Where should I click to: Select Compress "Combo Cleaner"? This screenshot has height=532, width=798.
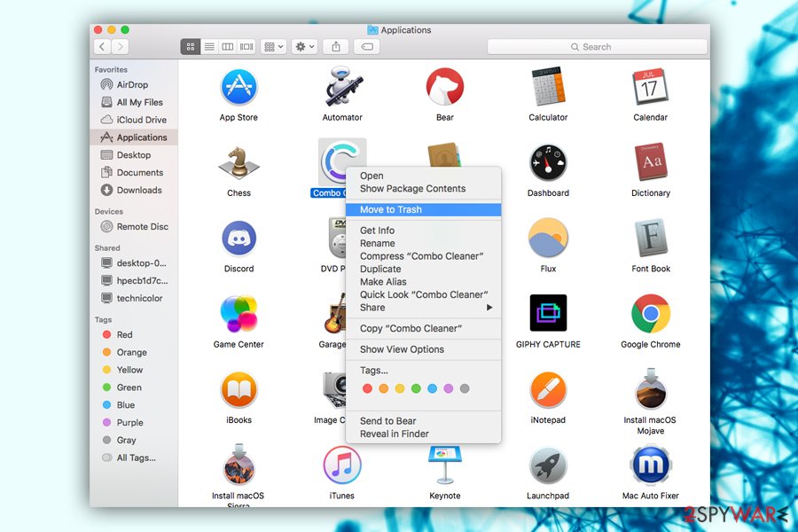pos(423,256)
